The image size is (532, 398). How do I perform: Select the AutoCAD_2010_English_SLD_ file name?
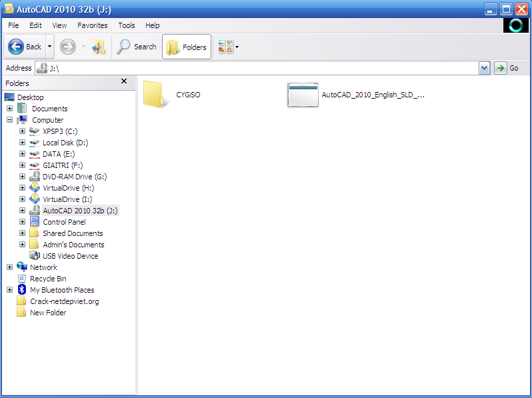(373, 95)
